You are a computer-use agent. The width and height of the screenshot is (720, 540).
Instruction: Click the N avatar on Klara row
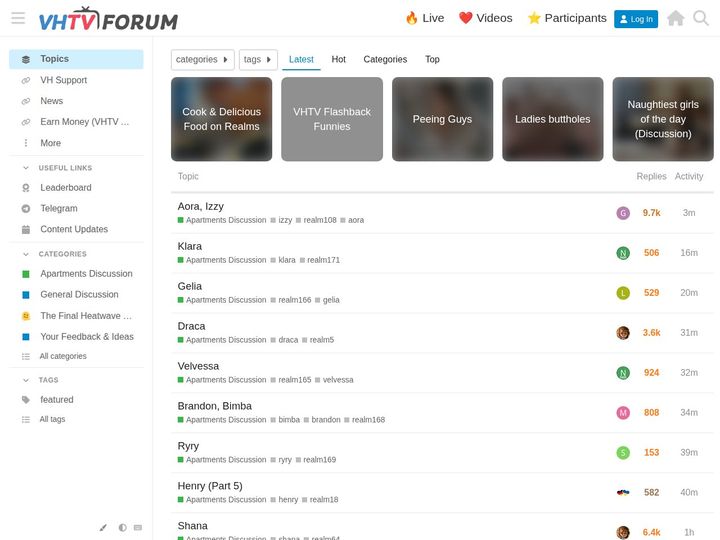coord(623,253)
